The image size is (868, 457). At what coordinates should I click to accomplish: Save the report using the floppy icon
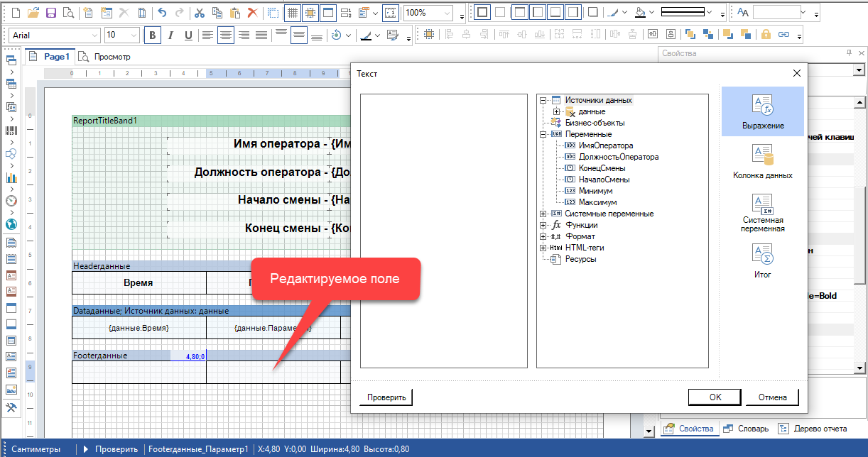(x=50, y=13)
